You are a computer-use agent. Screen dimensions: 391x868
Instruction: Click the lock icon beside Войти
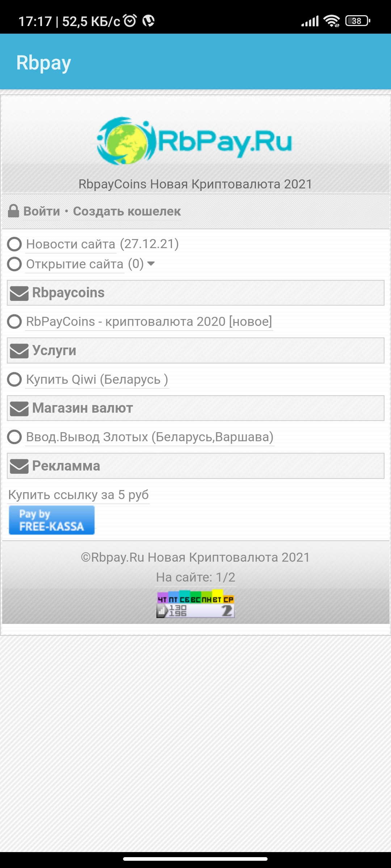[x=13, y=211]
